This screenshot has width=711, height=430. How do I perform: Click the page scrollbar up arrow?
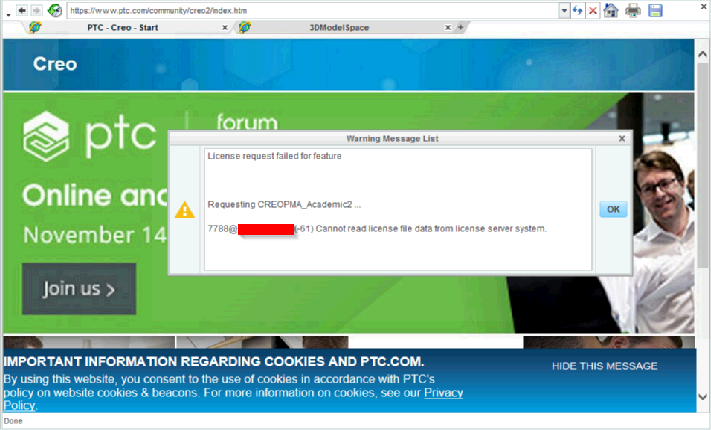[702, 54]
